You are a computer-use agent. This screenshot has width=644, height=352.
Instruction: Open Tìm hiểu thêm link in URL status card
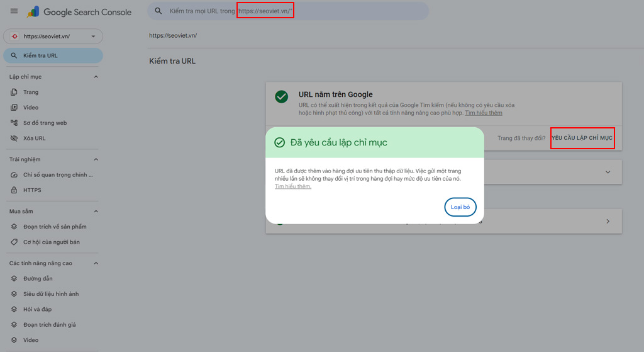(x=484, y=113)
